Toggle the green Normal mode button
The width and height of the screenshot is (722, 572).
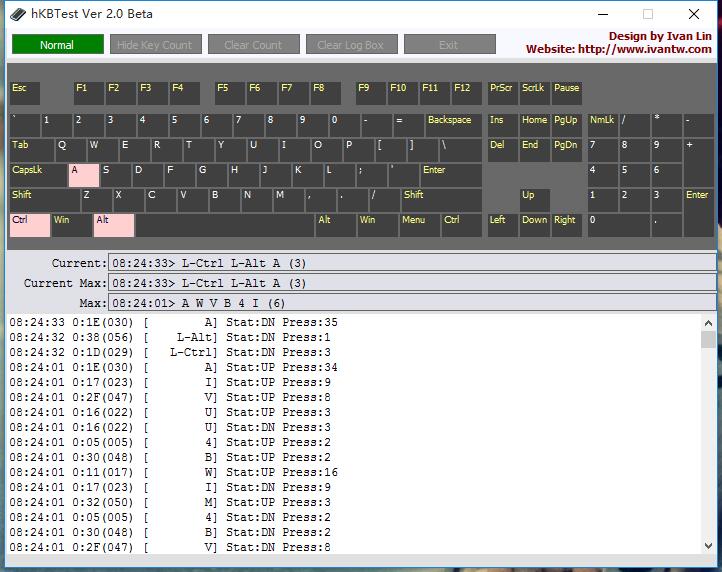[x=58, y=45]
